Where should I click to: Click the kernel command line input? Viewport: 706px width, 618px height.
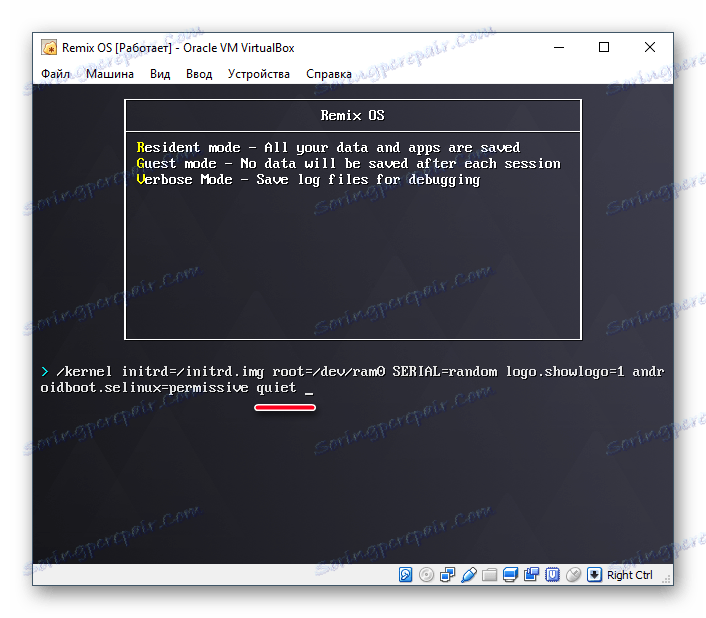[x=353, y=379]
